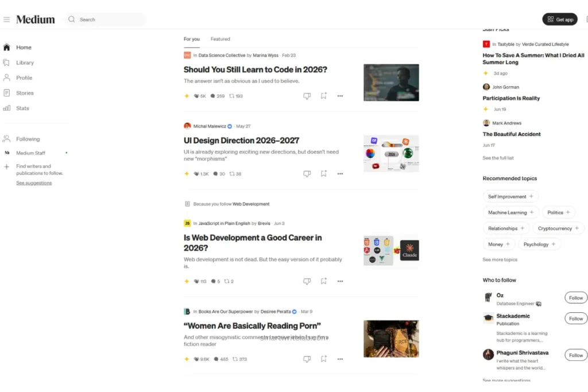Follow the Stackademic publication
Image resolution: width=588 pixels, height=392 pixels.
[575, 319]
